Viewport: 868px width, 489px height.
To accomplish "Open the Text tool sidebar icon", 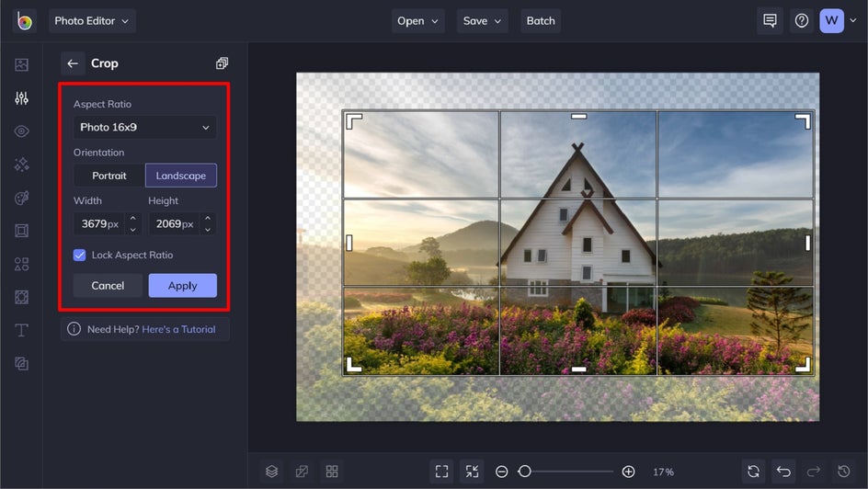I will [21, 330].
